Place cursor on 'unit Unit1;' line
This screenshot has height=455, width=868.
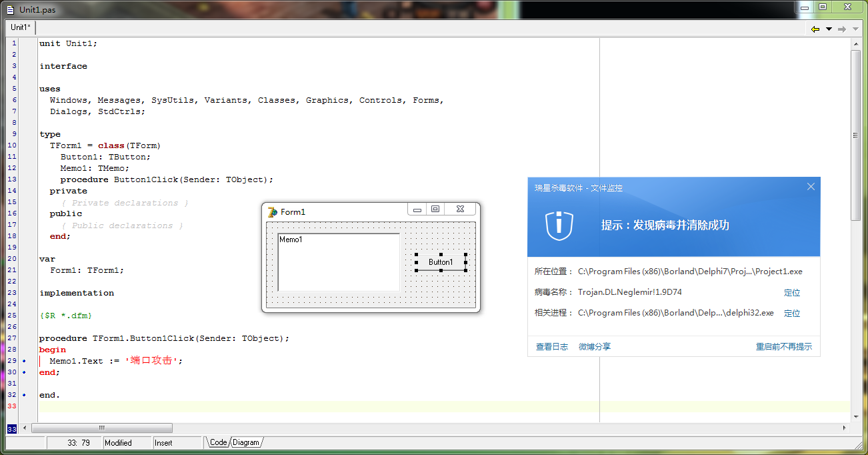(68, 43)
